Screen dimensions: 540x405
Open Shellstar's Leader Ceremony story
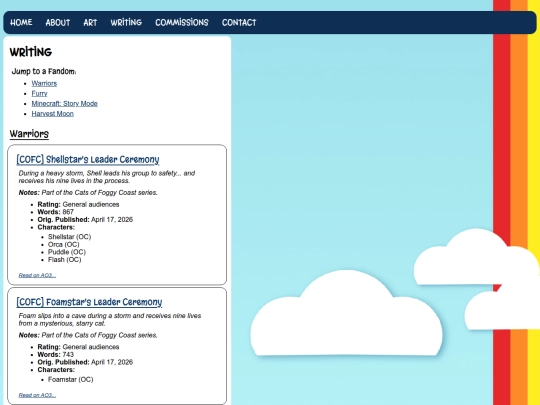pos(88,159)
